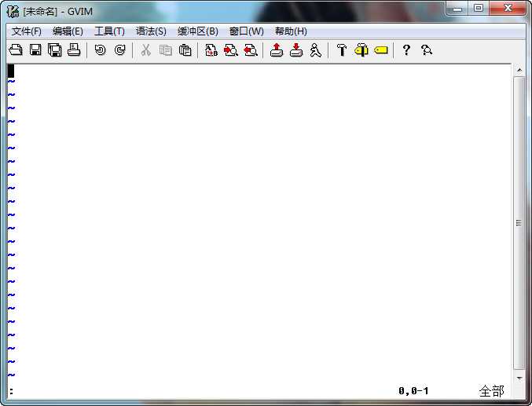This screenshot has height=406, width=532.
Task: Run a Vim script via running-man icon
Action: [x=316, y=50]
